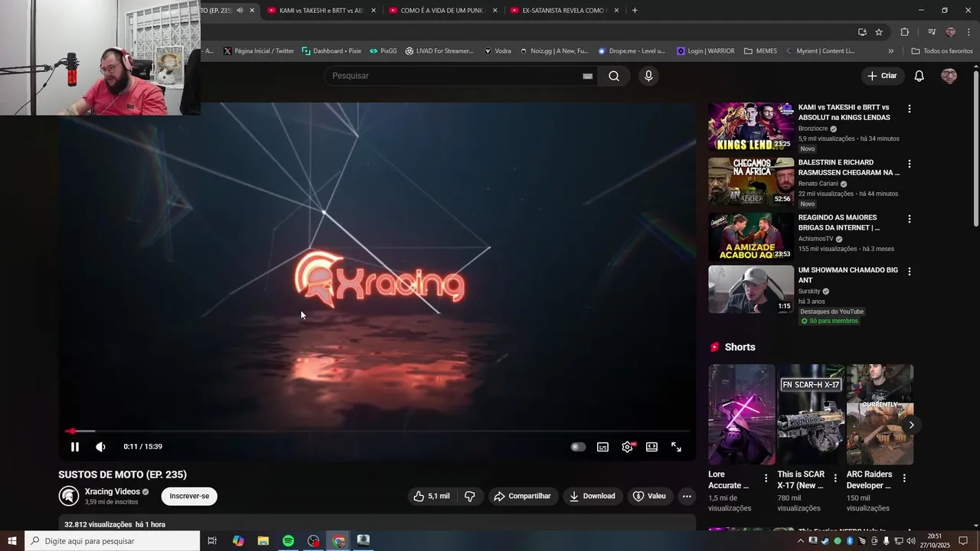This screenshot has width=980, height=551.
Task: Click the Valeu button
Action: click(649, 496)
